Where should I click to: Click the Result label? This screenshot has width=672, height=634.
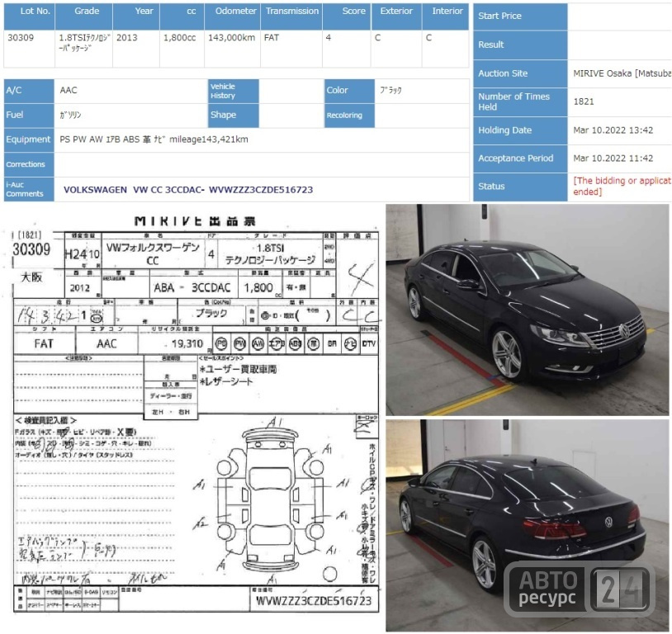click(x=520, y=45)
